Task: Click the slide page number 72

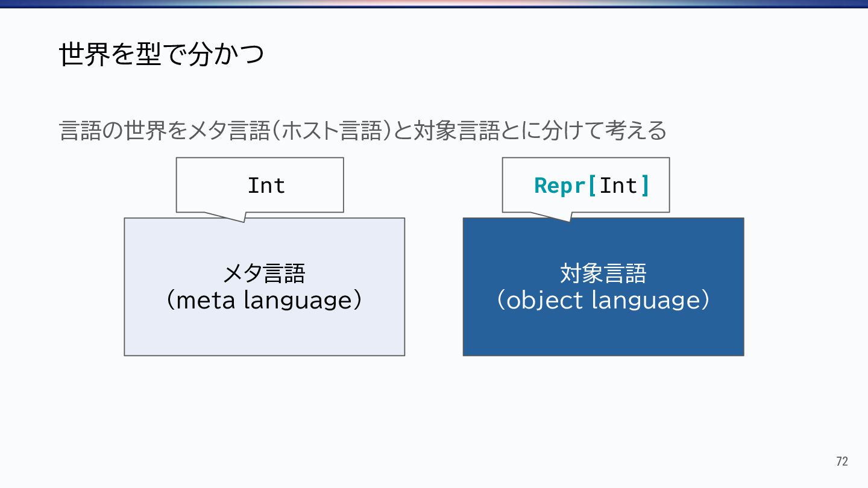Action: (841, 461)
